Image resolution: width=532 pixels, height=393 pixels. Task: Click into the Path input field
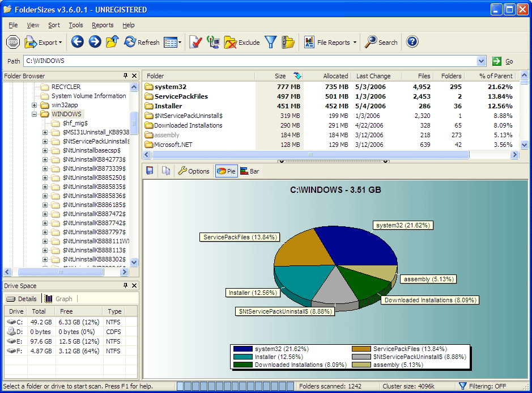(x=250, y=61)
